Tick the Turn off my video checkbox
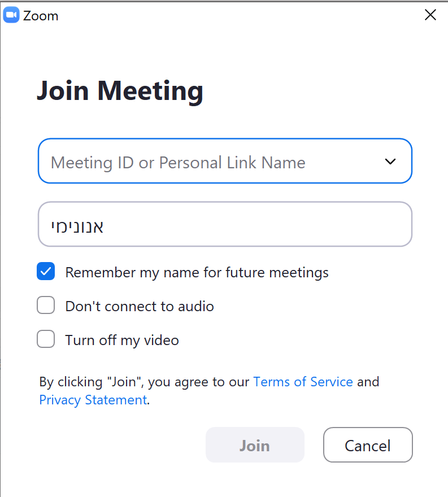The height and width of the screenshot is (497, 448). click(x=46, y=340)
